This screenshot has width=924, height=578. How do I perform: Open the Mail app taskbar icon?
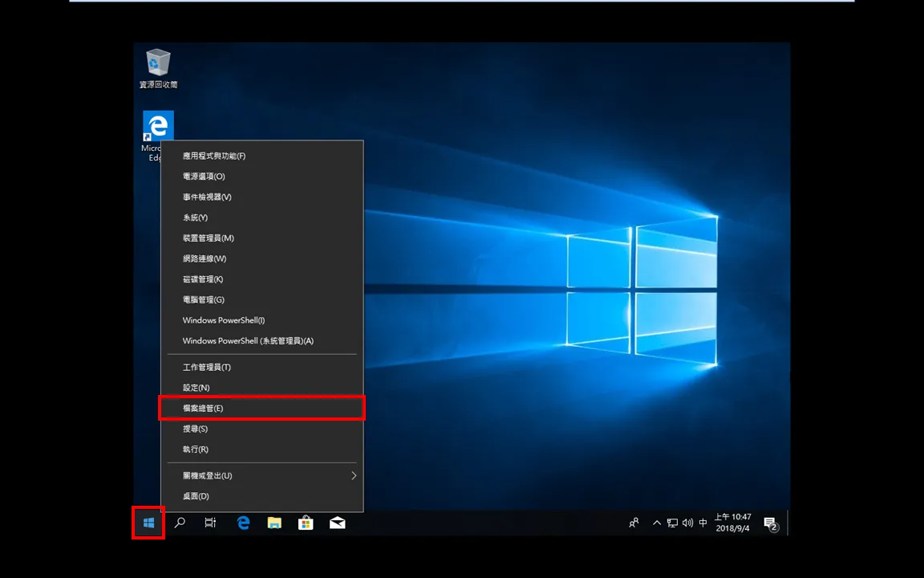click(337, 523)
